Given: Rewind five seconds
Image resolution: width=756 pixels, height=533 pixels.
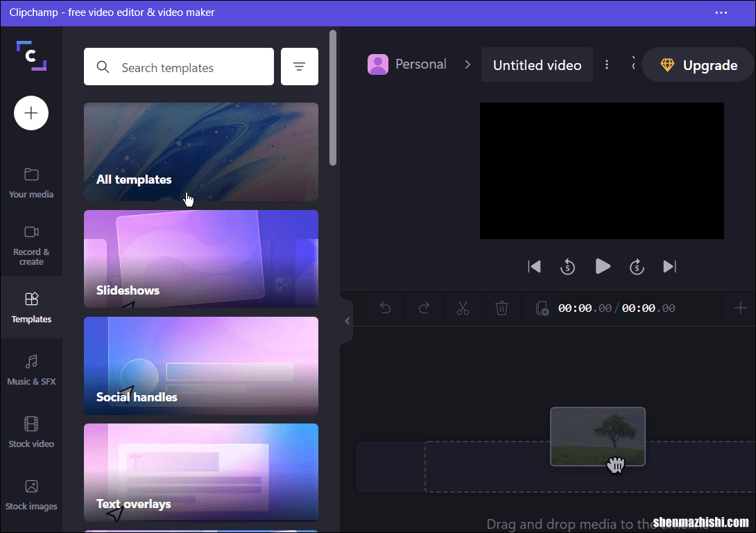Looking at the screenshot, I should (567, 266).
